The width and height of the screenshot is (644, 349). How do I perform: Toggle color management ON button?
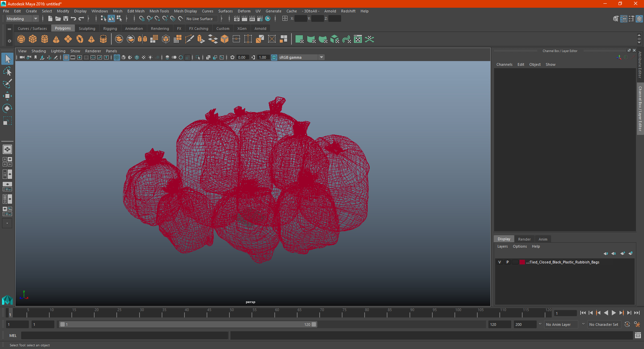coord(274,57)
